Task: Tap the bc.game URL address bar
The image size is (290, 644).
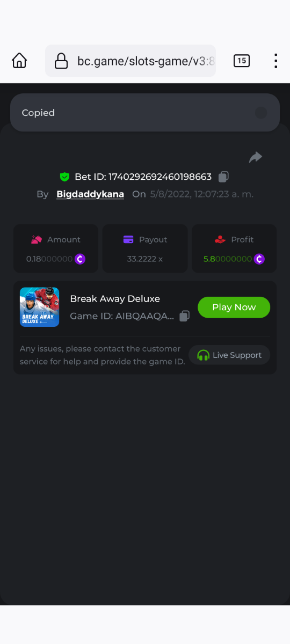Action: click(130, 61)
